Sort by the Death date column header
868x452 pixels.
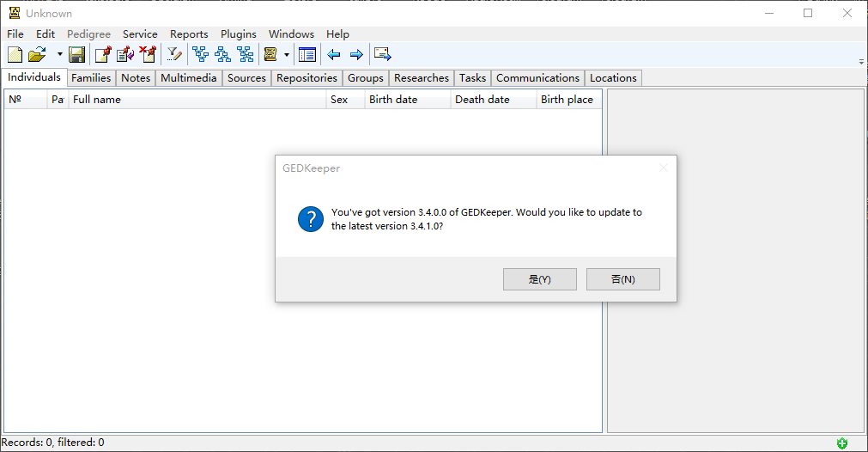[x=493, y=100]
